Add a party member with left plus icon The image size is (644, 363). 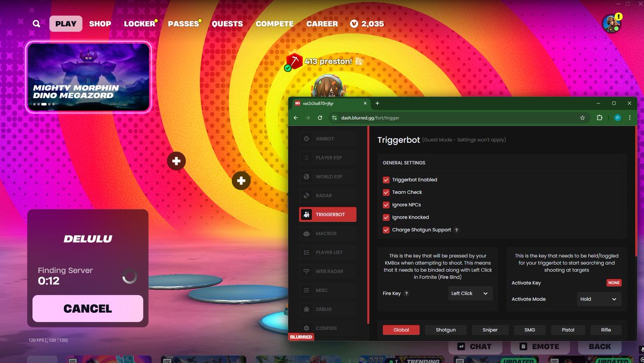click(176, 161)
